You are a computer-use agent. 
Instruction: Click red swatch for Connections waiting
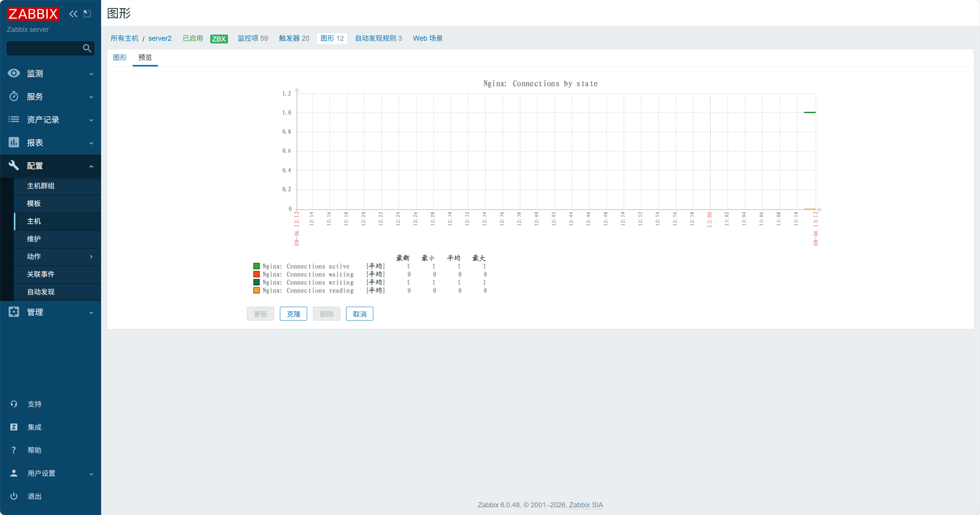[x=256, y=274]
